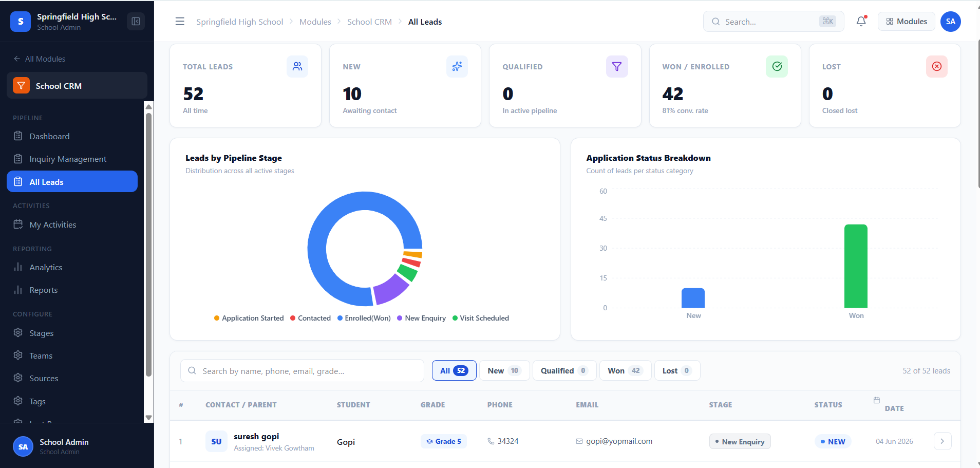Click Enrolled(Won) legend blue swatch
980x468 pixels.
coord(340,318)
